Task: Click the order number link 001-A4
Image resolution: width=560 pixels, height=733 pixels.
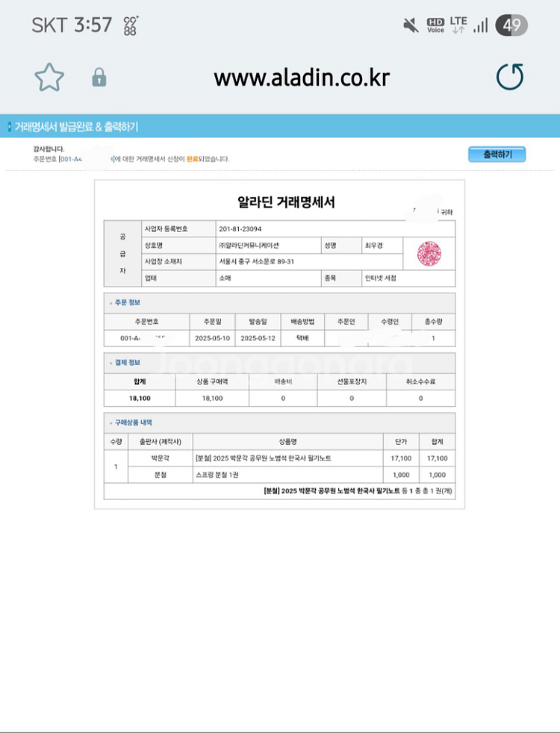Action: 70,159
